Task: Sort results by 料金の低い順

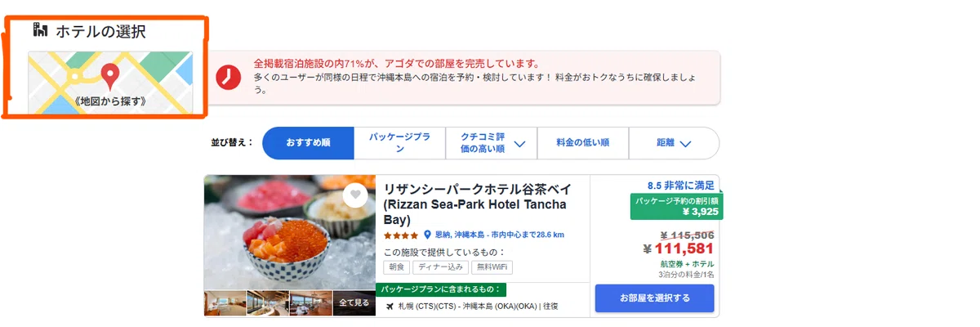Action: (x=582, y=143)
